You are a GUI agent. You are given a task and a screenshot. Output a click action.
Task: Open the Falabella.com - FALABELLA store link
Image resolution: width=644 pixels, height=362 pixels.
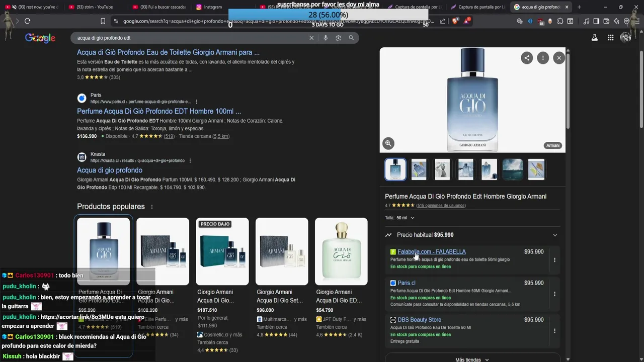pyautogui.click(x=432, y=252)
